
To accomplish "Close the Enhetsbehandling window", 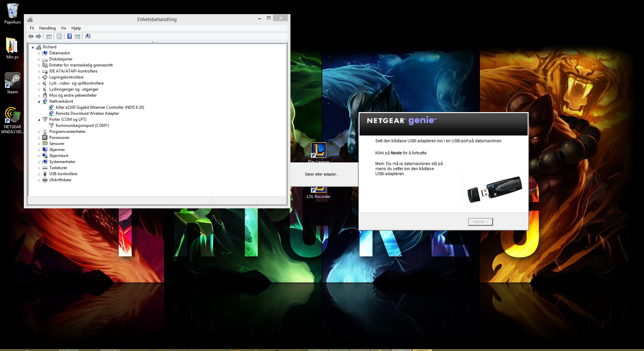I will tap(280, 18).
